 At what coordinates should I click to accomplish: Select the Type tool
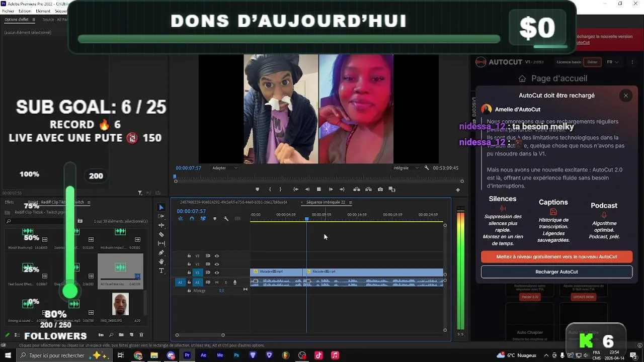(x=162, y=270)
